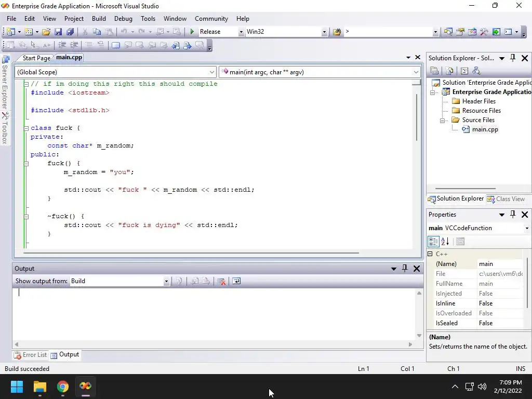
Task: Open the Find combo box dropdown arrow
Action: (436, 32)
